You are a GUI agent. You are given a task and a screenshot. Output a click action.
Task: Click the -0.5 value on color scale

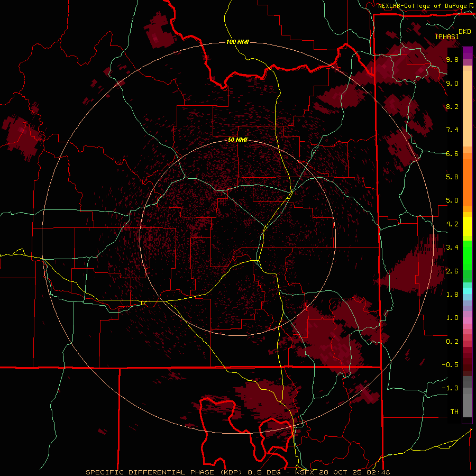(450, 365)
